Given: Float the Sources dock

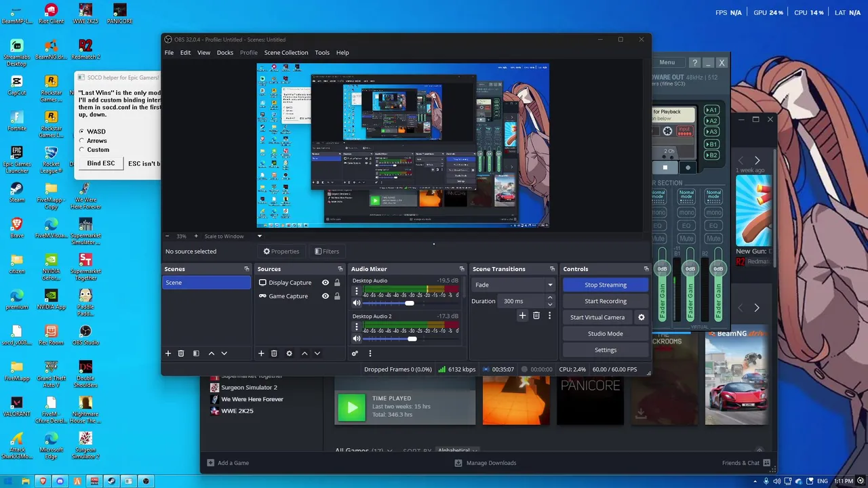Looking at the screenshot, I should click(x=340, y=269).
